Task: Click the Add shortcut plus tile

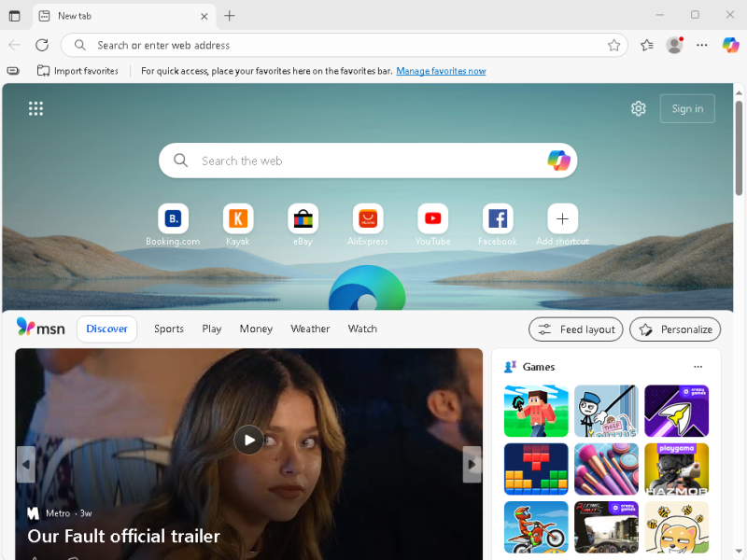Action: tap(562, 219)
